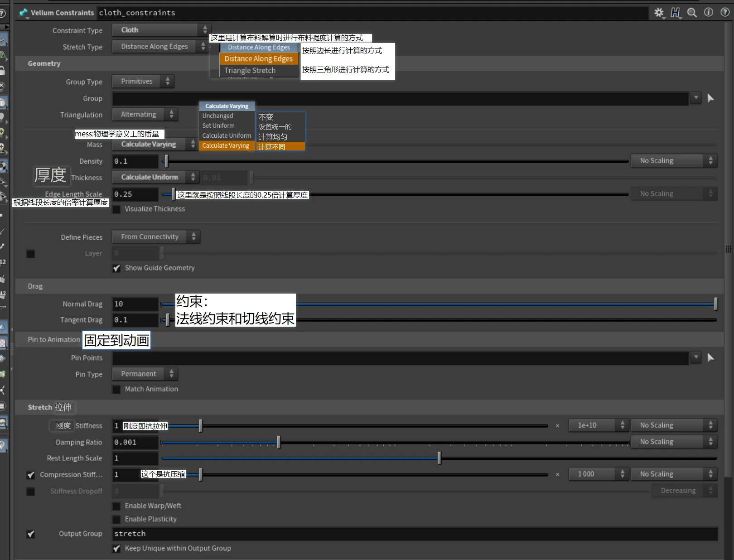
Task: Check the Match Animation option
Action: coord(116,389)
